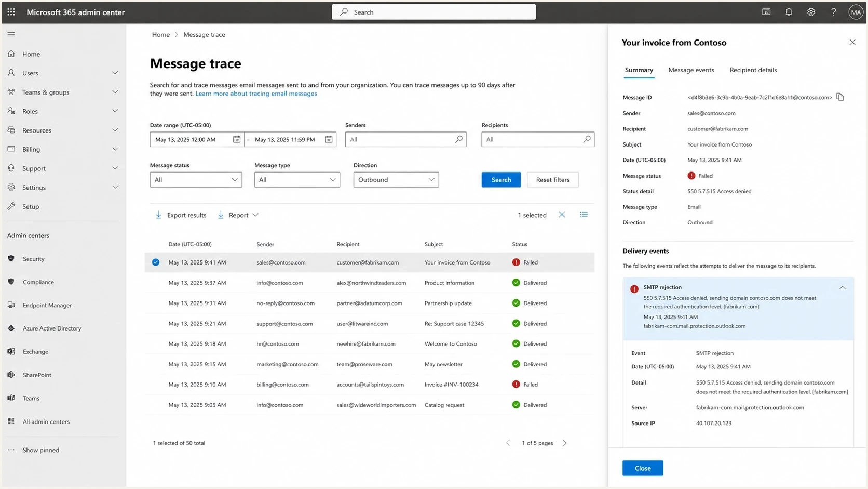
Task: Open the Direction dropdown set to Outbound
Action: pyautogui.click(x=396, y=180)
